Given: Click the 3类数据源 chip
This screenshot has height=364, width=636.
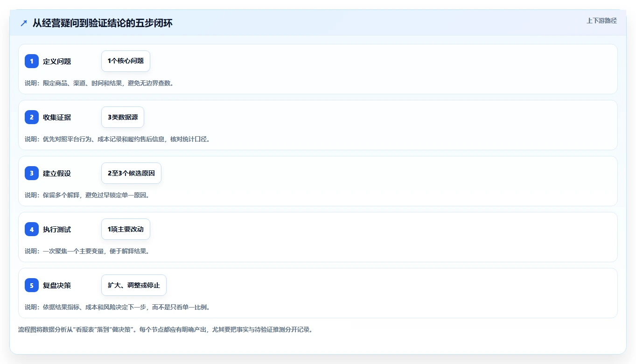Looking at the screenshot, I should coord(123,117).
